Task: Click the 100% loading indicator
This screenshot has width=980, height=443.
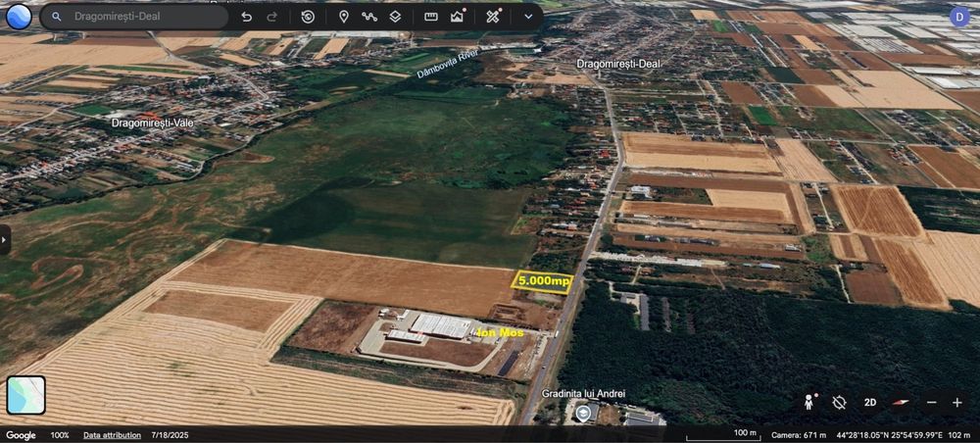Action: pyautogui.click(x=60, y=435)
